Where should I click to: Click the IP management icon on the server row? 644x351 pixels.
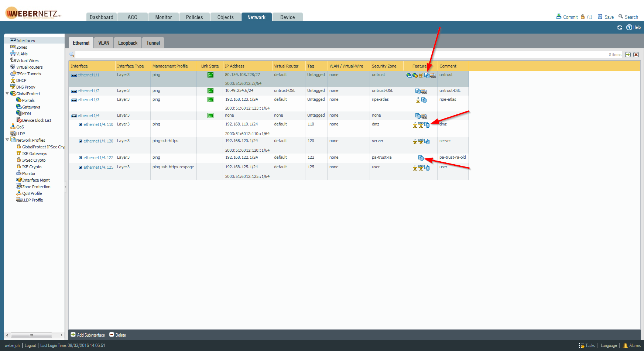[415, 141]
